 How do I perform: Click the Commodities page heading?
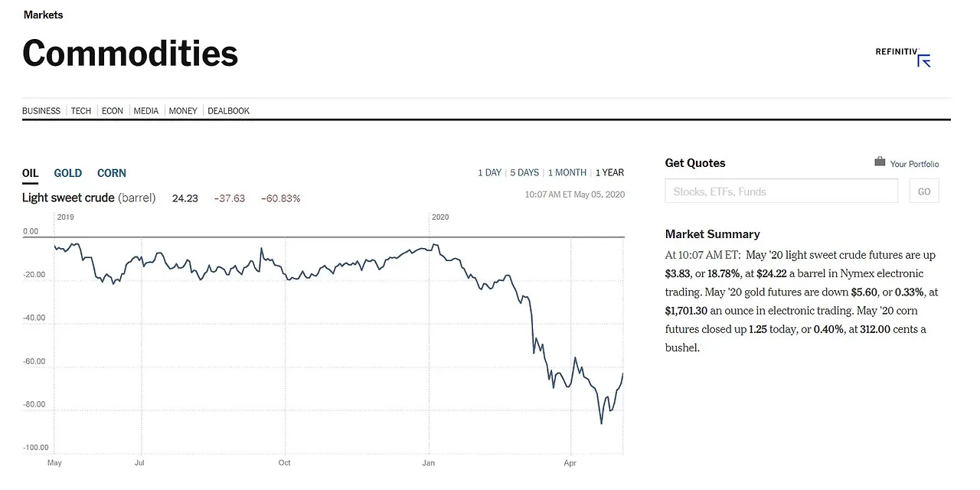[x=130, y=53]
